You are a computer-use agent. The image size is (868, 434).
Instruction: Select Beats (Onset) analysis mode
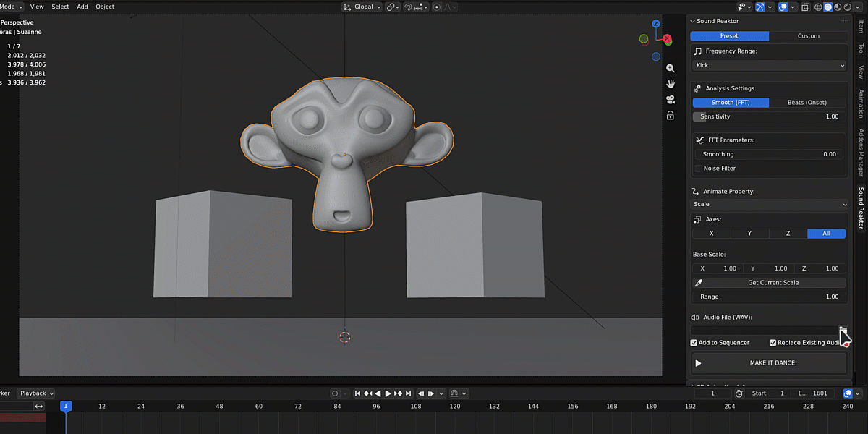(807, 103)
